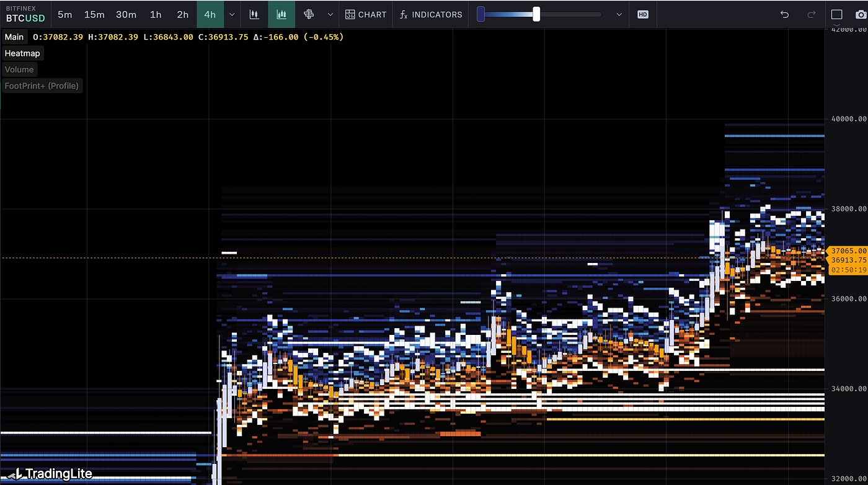Expand the cursor tool dropdown arrow
The height and width of the screenshot is (485, 868).
330,14
